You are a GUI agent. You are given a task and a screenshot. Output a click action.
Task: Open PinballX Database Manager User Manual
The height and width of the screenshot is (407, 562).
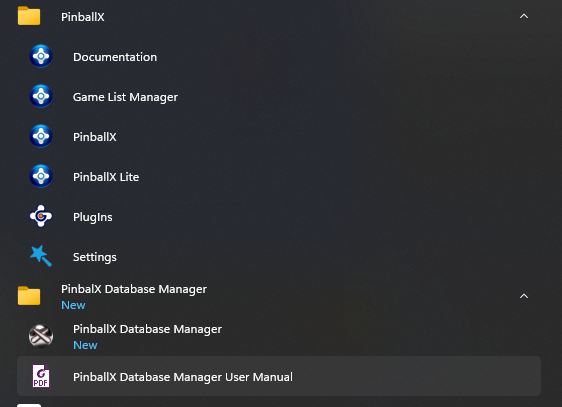tap(183, 377)
